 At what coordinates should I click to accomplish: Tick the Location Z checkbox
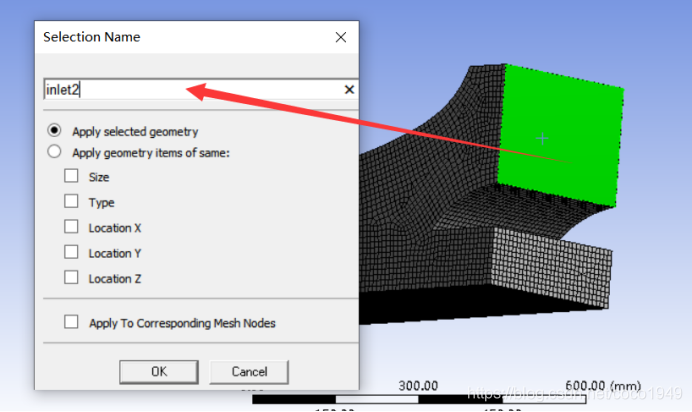tap(71, 278)
